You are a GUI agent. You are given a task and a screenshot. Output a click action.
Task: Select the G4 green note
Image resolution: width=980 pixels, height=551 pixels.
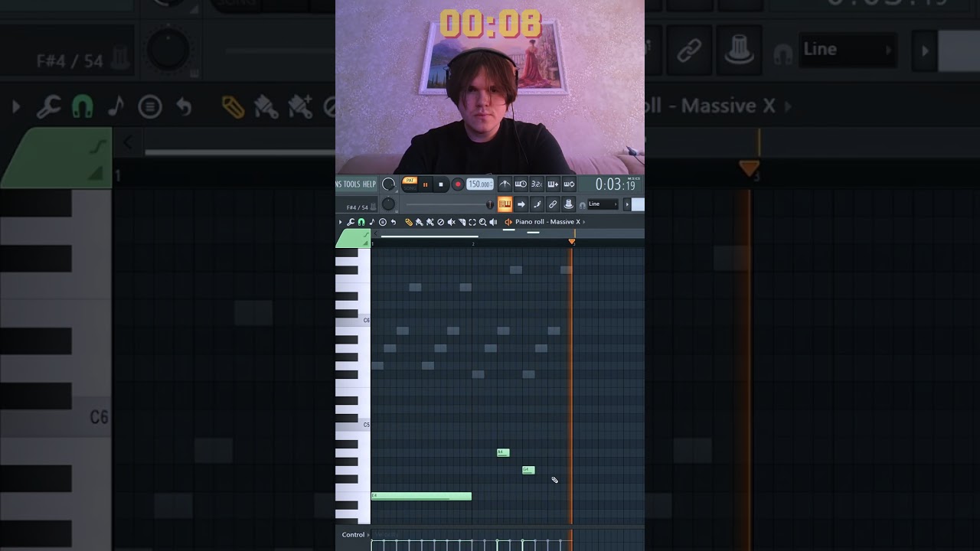(528, 470)
